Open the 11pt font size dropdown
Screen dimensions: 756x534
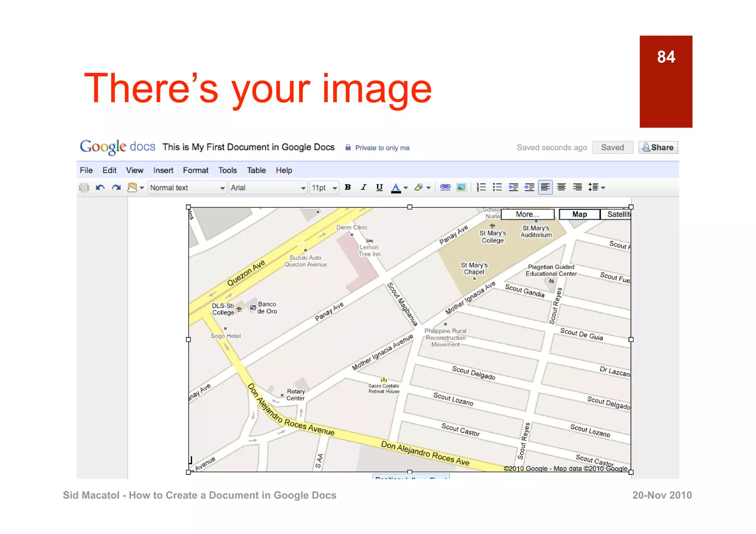[x=324, y=188]
